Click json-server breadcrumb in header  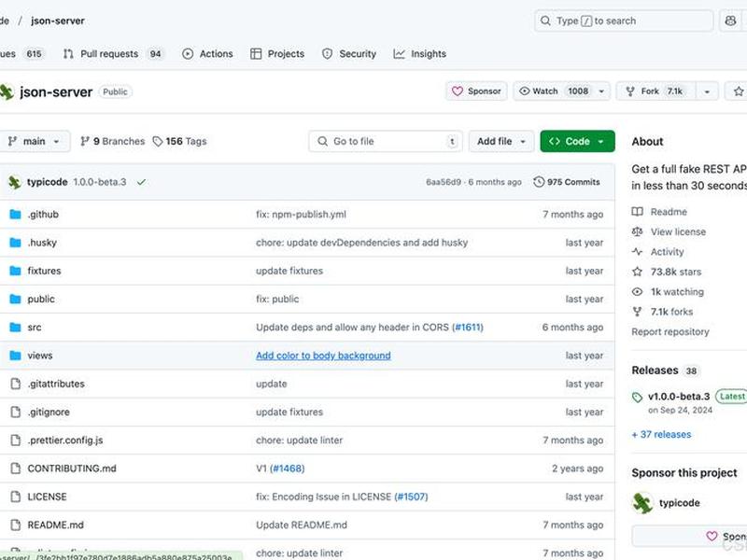pos(58,21)
